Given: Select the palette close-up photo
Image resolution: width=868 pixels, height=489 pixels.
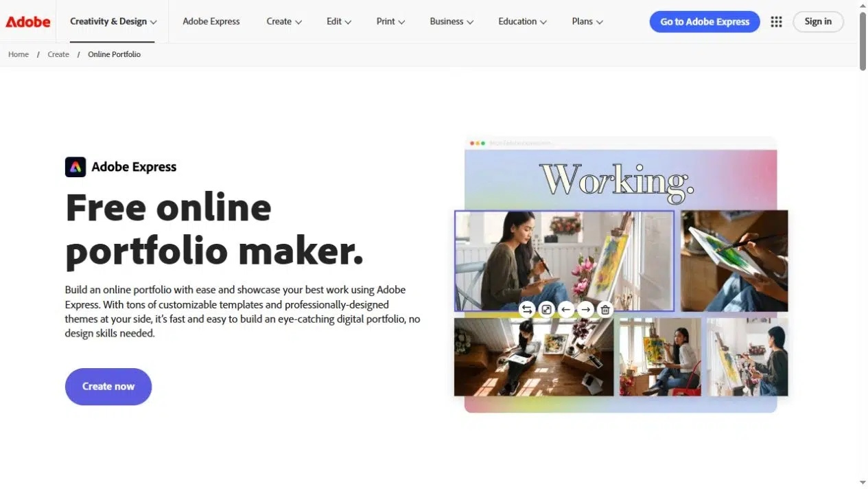Looking at the screenshot, I should (734, 261).
